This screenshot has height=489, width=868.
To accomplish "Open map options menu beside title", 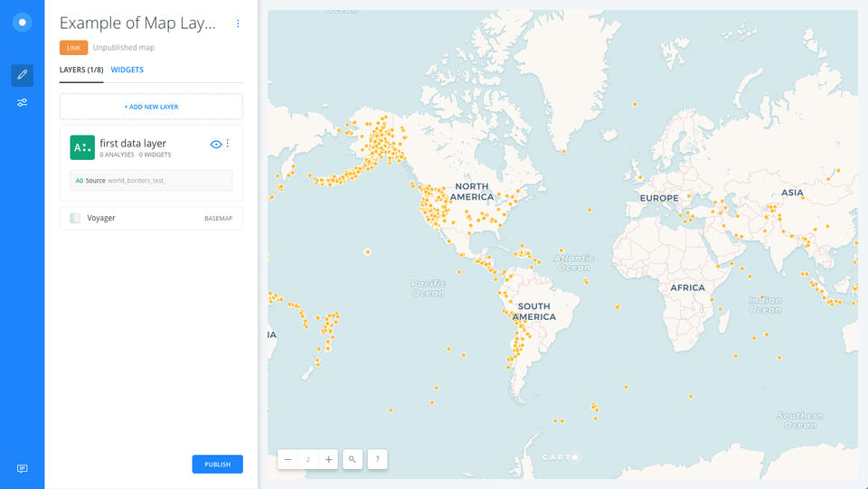I will click(x=238, y=24).
